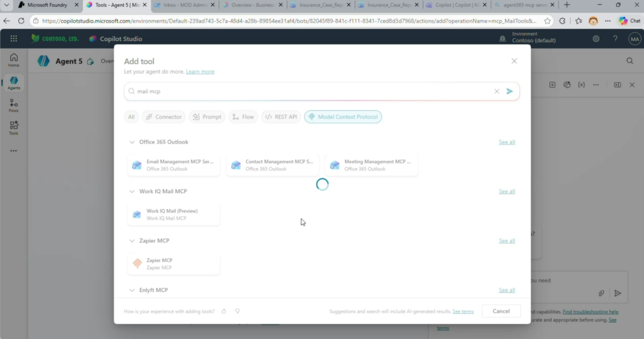Viewport: 644px width, 339px height.
Task: Open Agents in left sidebar
Action: (13, 83)
